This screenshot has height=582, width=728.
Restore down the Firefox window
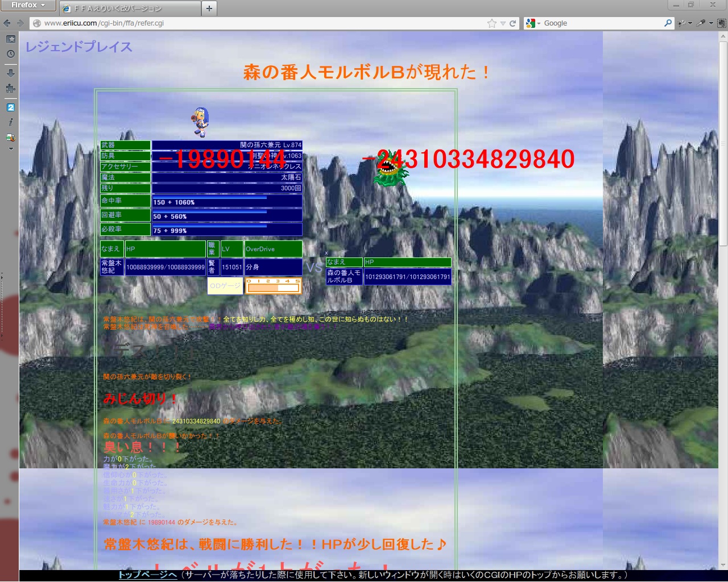tap(691, 5)
